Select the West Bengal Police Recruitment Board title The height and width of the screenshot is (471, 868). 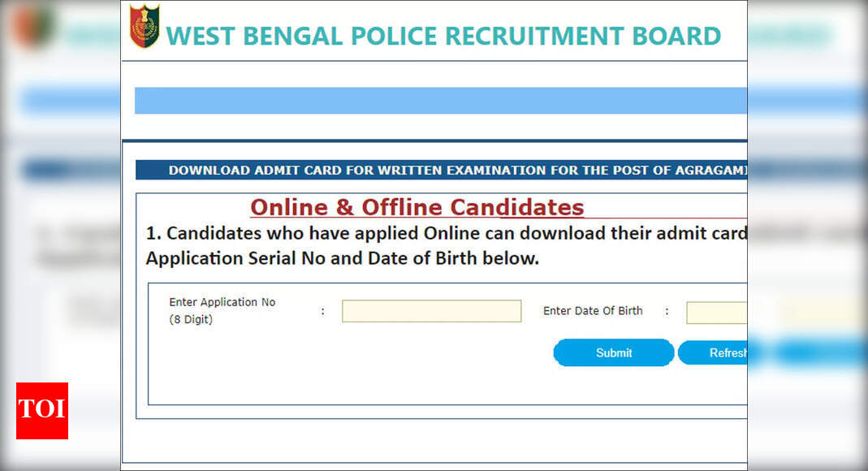coord(443,37)
